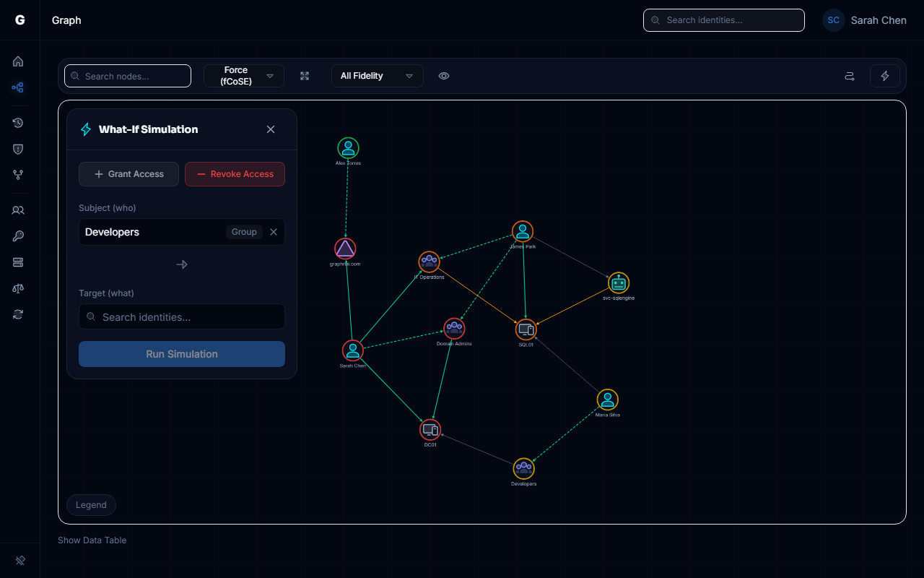Open the Compliance scales sidebar icon
Image resolution: width=924 pixels, height=578 pixels.
(x=18, y=288)
